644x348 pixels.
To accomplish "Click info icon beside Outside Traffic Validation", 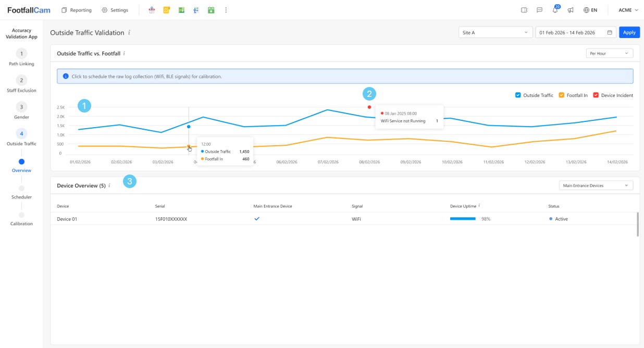I will tap(129, 32).
